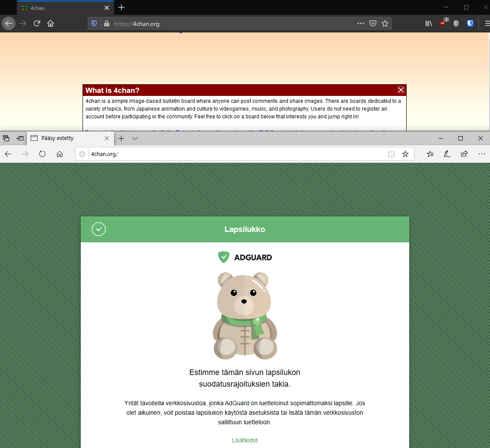Show tabs you've set aside in Edge
Screen dimensions: 490x448
[6, 138]
